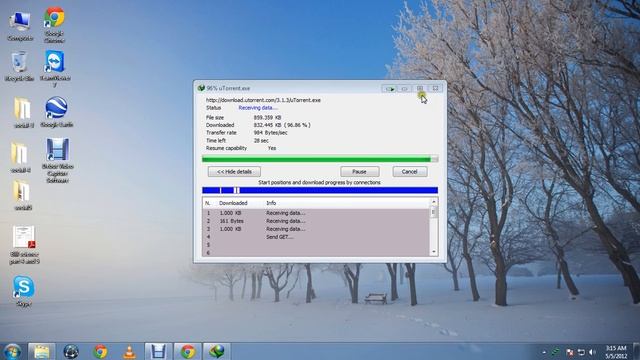Click the green download progress bar

point(320,159)
